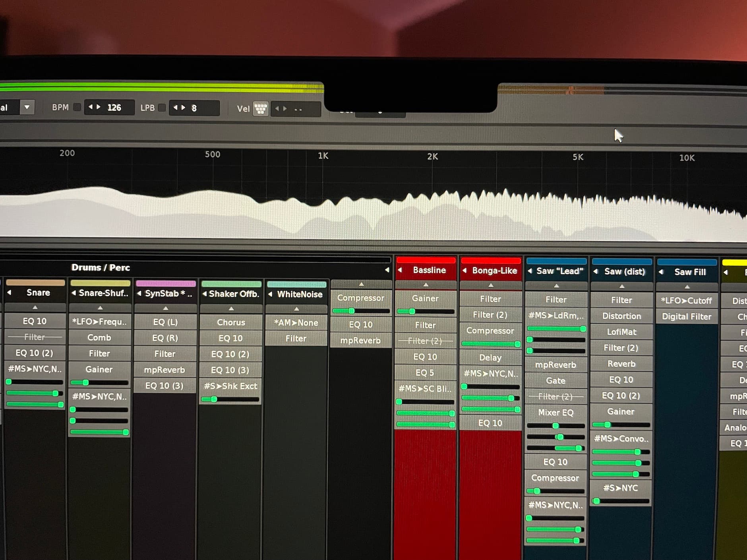Enable the bypassed Filter on Snare track
747x560 pixels.
[x=35, y=337]
